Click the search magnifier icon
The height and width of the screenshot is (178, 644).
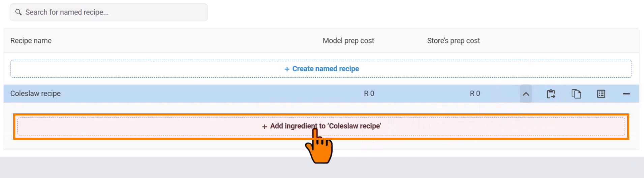coord(19,12)
